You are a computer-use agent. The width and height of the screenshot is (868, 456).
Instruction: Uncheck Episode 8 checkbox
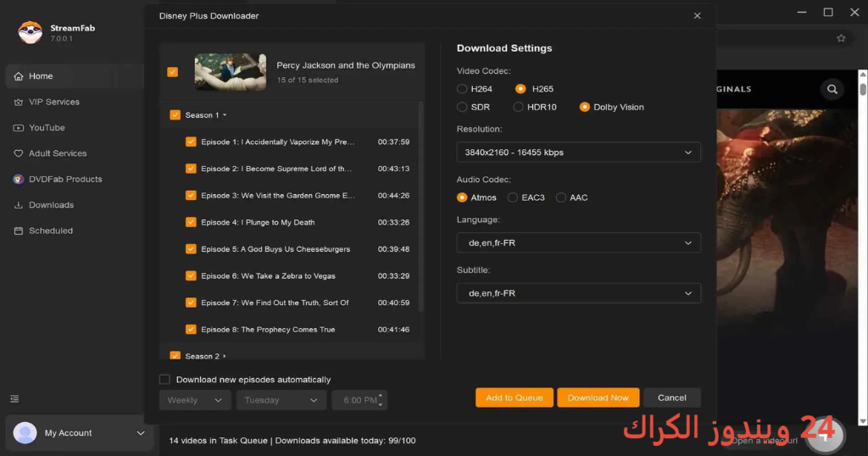(191, 329)
